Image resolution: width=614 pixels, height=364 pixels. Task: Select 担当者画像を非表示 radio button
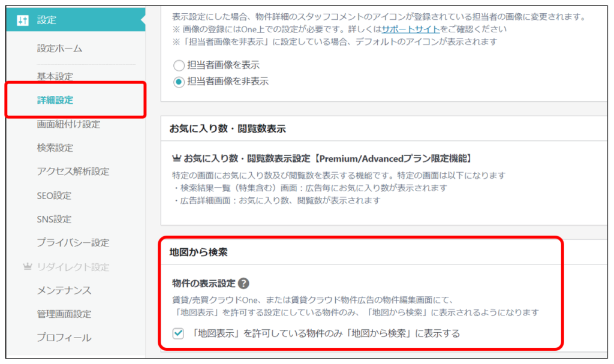click(179, 82)
